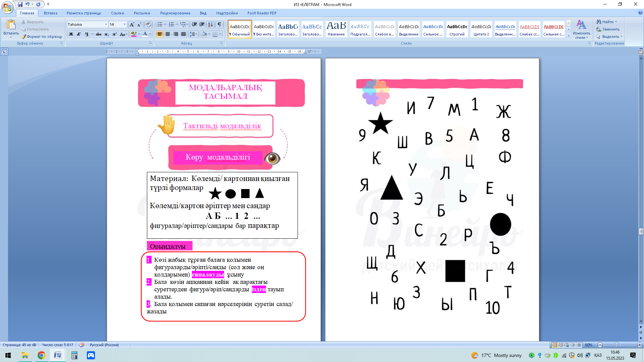Open the Tahoma font name dropdown
644x362 pixels.
point(106,24)
